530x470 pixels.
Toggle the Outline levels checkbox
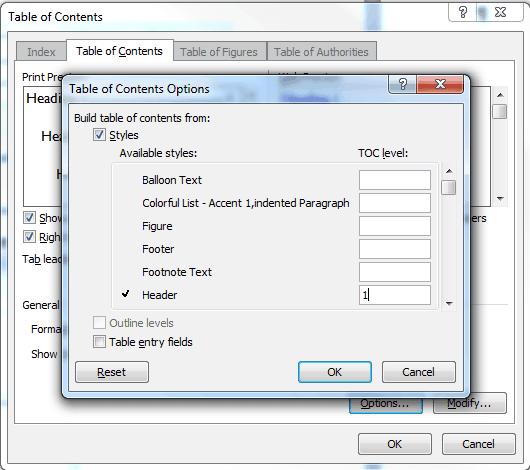pos(99,323)
